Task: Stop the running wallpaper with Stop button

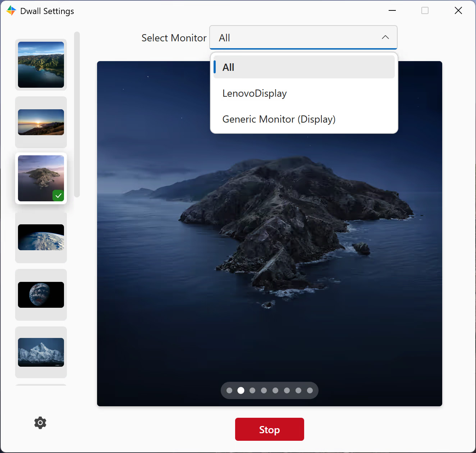Action: click(270, 429)
